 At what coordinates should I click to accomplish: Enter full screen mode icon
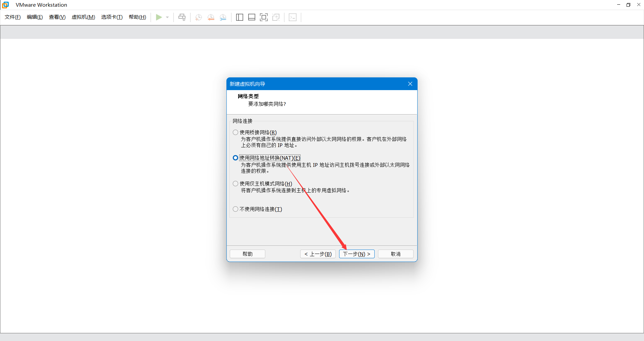point(264,17)
